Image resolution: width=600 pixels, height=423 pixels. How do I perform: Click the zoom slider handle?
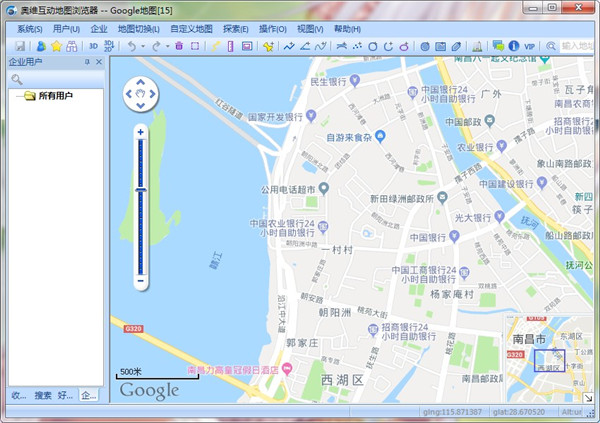coord(141,190)
